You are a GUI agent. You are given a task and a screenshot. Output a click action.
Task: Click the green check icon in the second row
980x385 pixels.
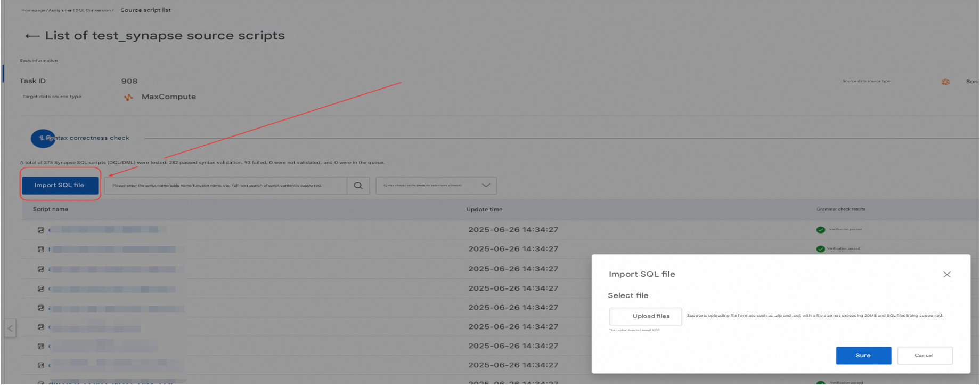[821, 249]
